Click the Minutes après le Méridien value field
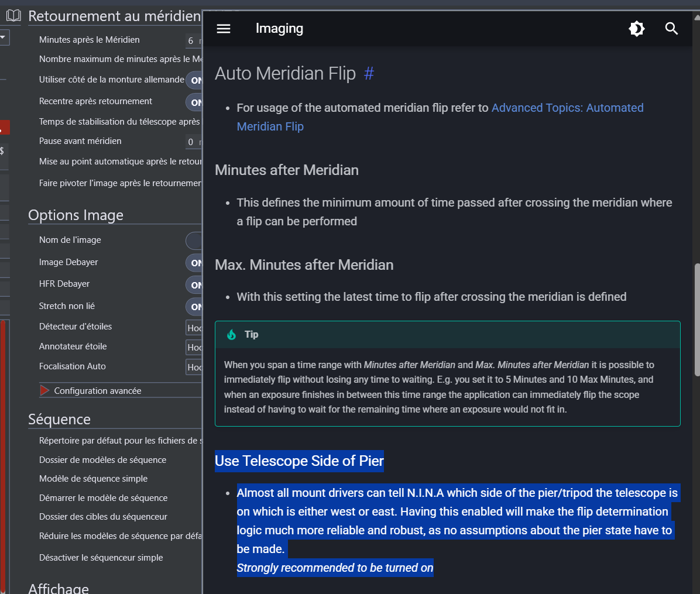 tap(192, 40)
